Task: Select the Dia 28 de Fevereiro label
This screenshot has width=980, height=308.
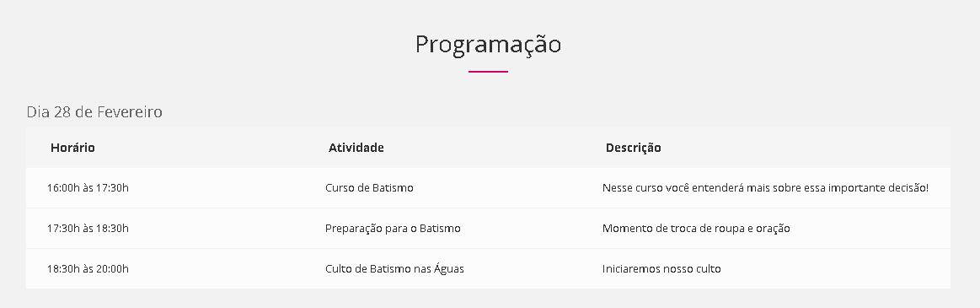Action: click(94, 112)
